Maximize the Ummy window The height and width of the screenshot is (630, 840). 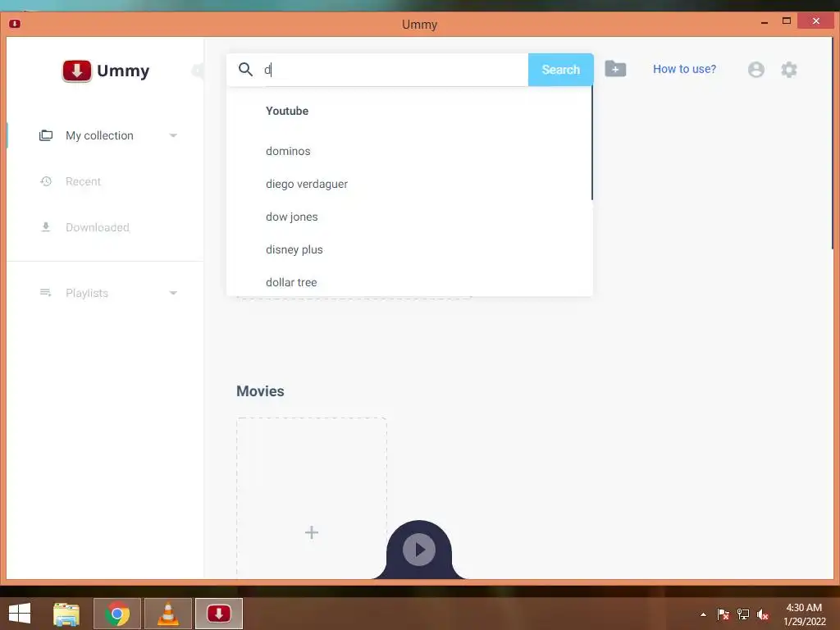click(787, 21)
